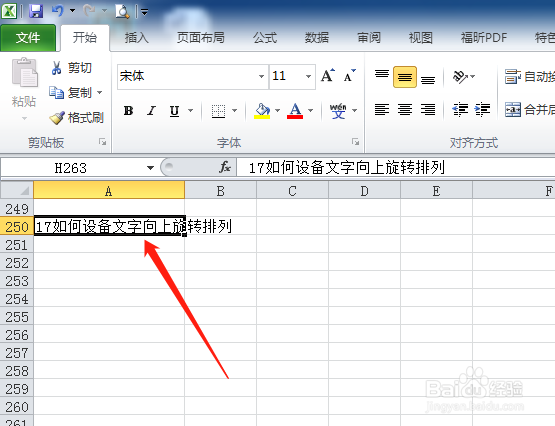Click the Wrap Text (自动换行) icon
Screen dimensions: 555x426
point(513,76)
